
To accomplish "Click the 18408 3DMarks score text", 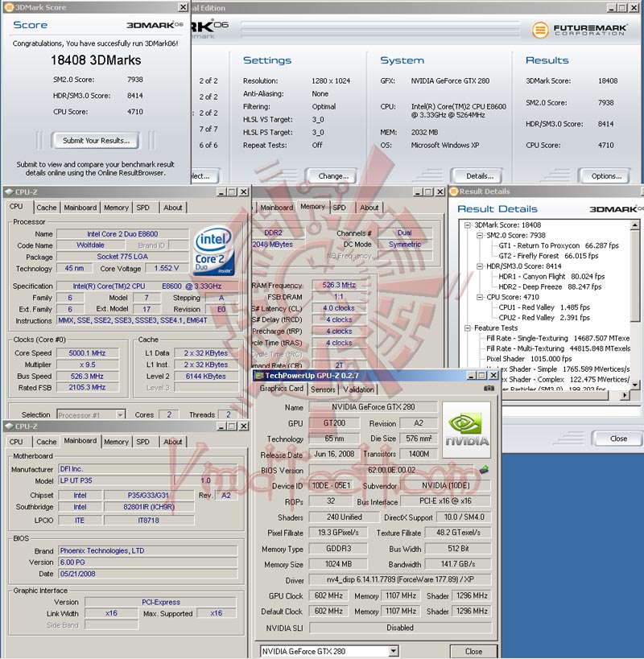I will (x=96, y=60).
